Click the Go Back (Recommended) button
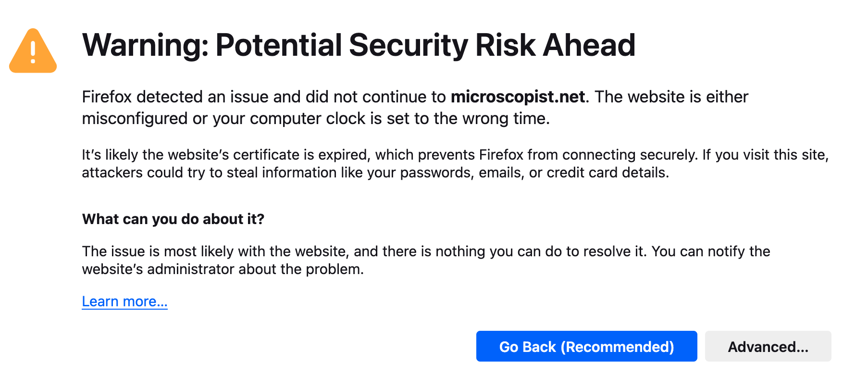 (586, 347)
